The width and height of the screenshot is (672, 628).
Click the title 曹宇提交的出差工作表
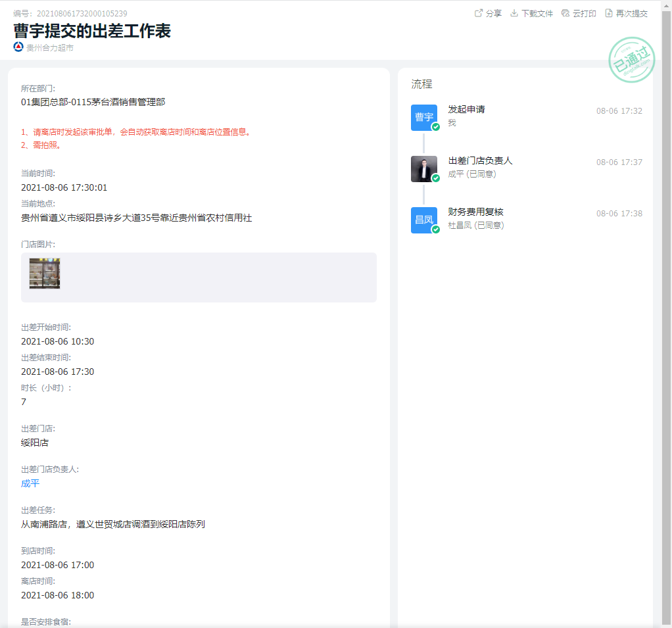(x=92, y=30)
